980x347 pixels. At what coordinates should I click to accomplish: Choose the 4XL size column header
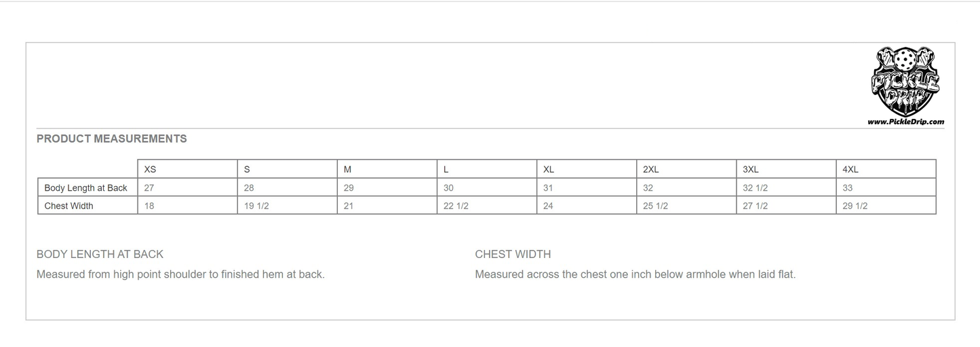(850, 169)
